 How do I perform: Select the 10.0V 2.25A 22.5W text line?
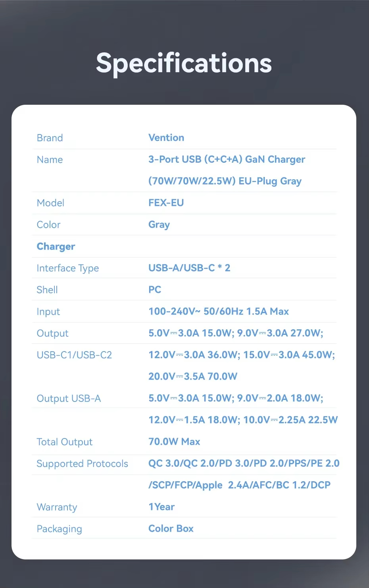(243, 420)
